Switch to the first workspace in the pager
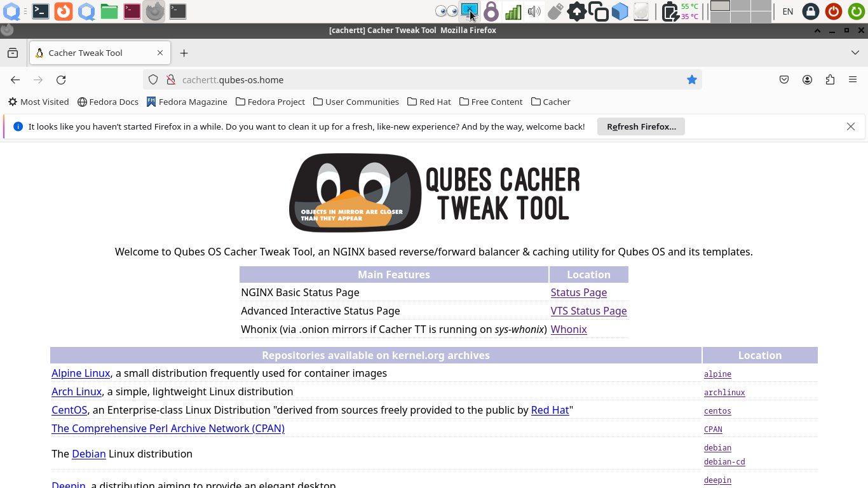 coord(720,6)
